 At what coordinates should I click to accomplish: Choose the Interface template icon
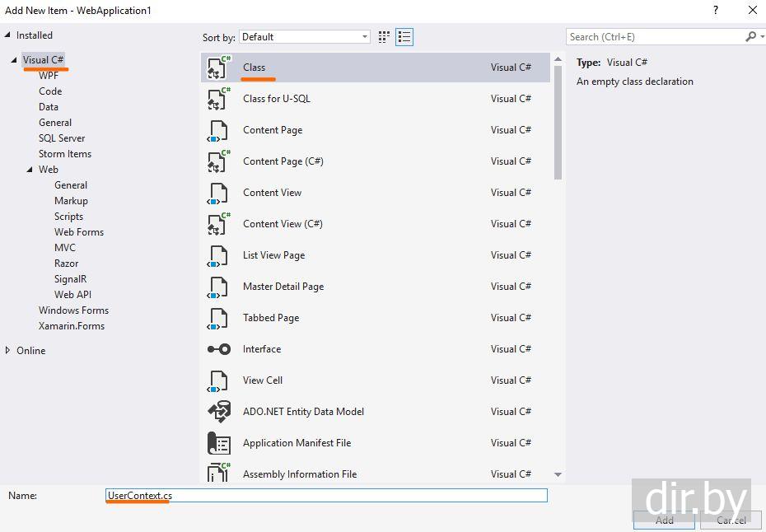218,349
